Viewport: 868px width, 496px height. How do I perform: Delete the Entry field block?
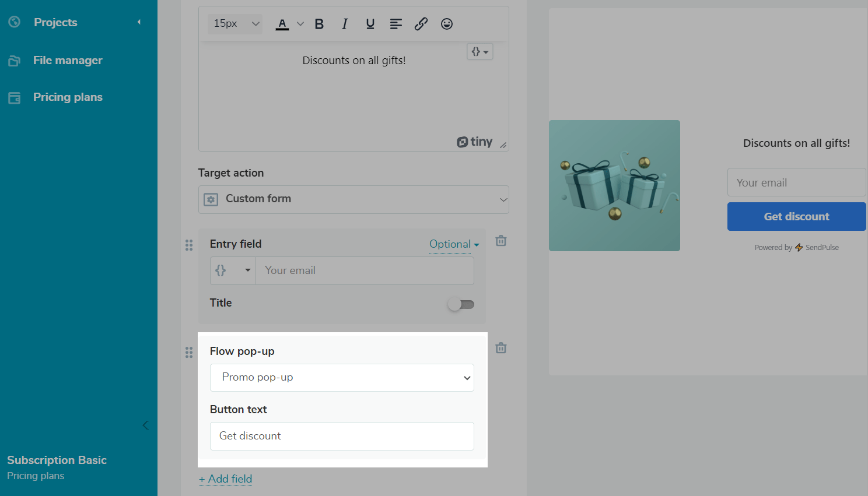click(x=501, y=241)
